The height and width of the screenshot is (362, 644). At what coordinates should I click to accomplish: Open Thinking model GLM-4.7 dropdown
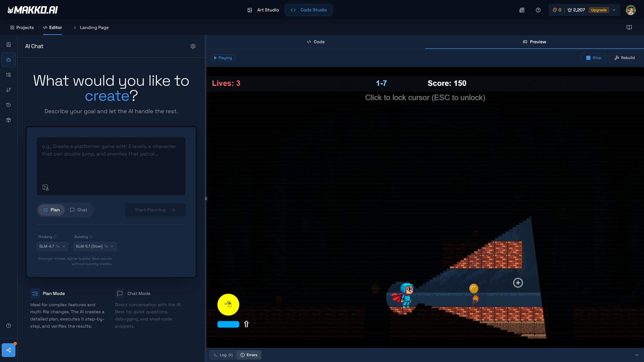[52, 246]
